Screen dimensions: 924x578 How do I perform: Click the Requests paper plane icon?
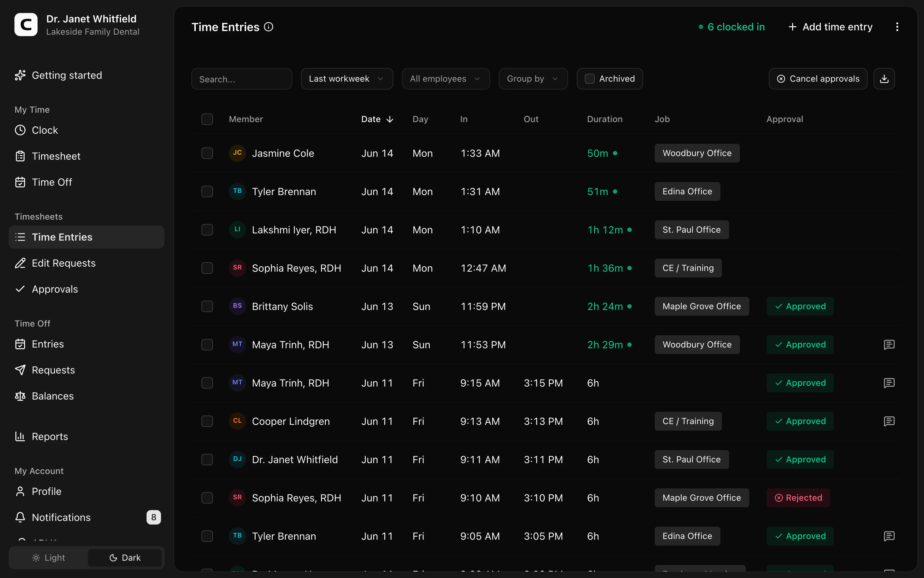pos(20,370)
